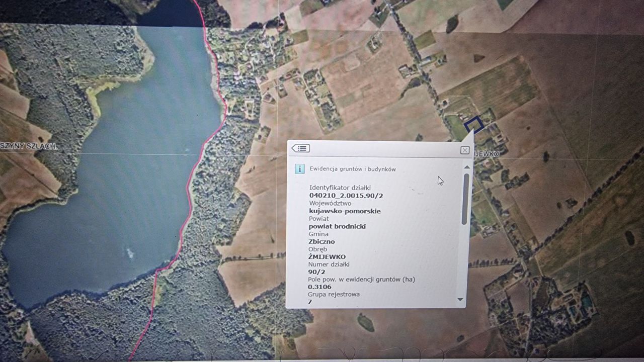Click the value "ŻMIJEWKO" in the popup

pyautogui.click(x=327, y=257)
